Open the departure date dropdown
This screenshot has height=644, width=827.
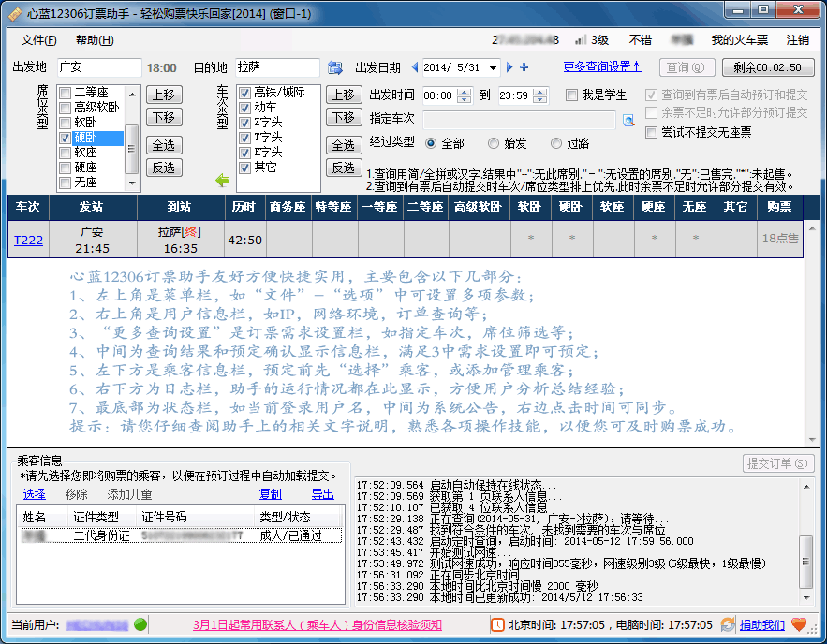click(493, 67)
